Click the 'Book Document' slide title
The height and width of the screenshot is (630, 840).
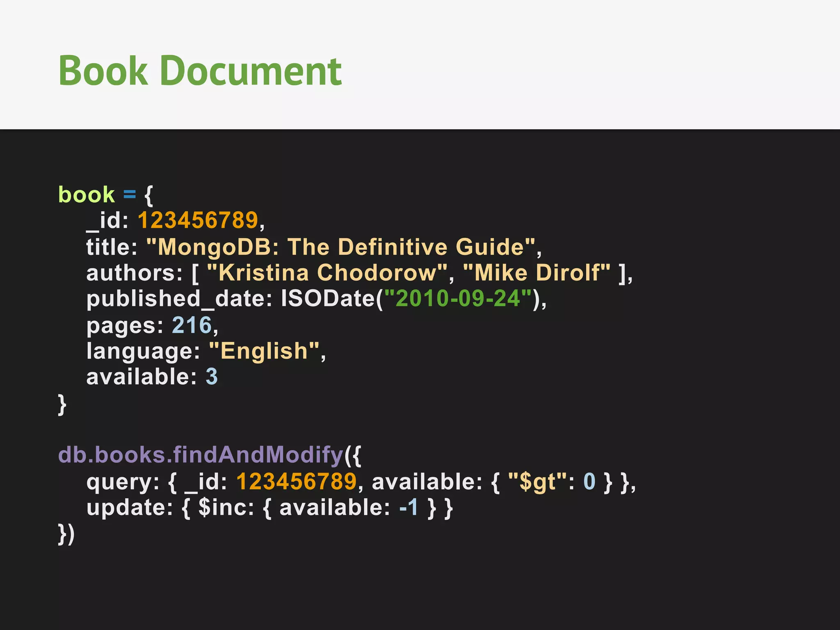200,71
